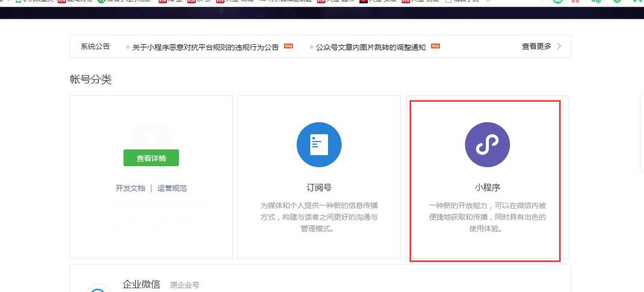Open the 运营规范 link

coord(172,188)
